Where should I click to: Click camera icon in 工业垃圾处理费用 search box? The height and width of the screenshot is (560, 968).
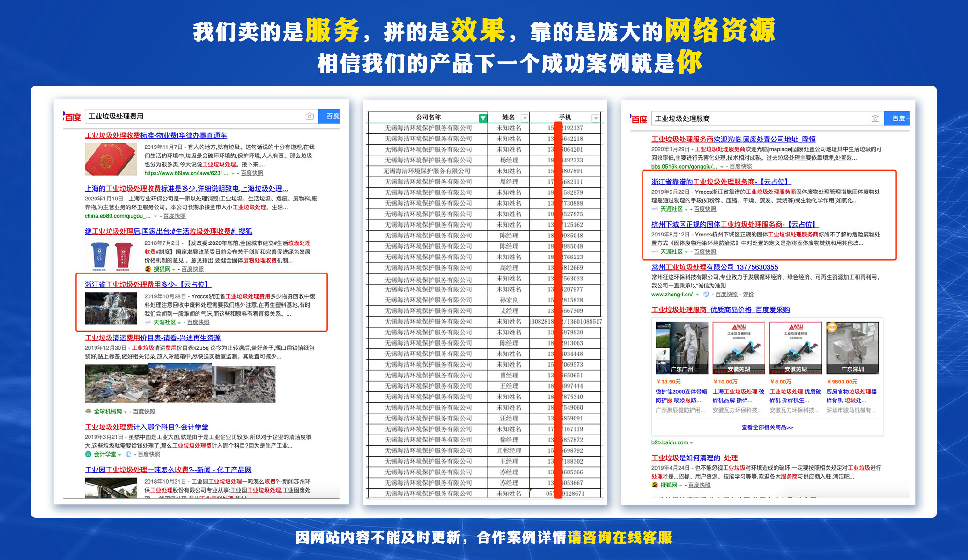[310, 116]
